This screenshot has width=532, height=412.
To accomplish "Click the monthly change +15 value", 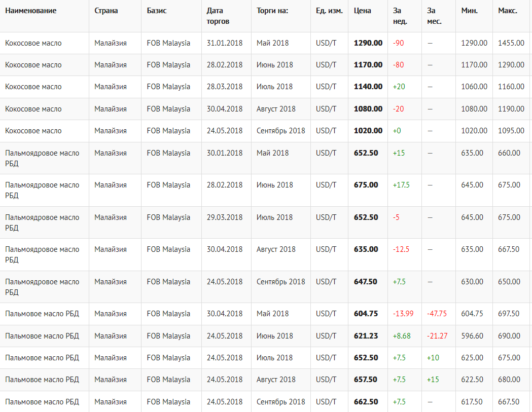I will click(x=433, y=380).
